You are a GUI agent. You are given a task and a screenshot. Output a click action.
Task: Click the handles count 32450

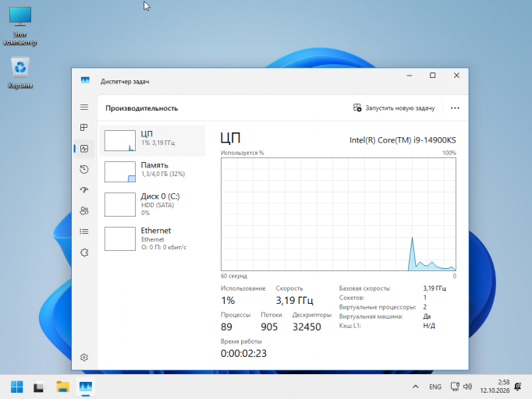tap(307, 327)
